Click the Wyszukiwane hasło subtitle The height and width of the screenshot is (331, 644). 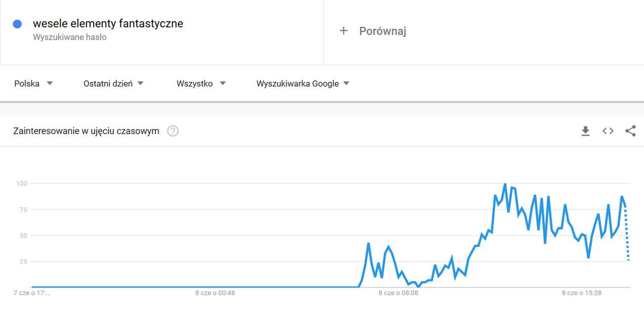(70, 37)
